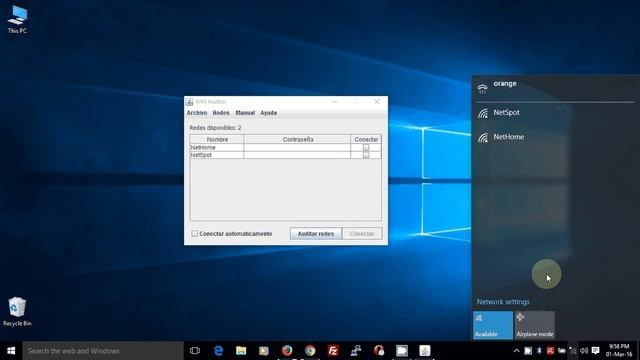Show hidden system tray icons

pyautogui.click(x=516, y=351)
